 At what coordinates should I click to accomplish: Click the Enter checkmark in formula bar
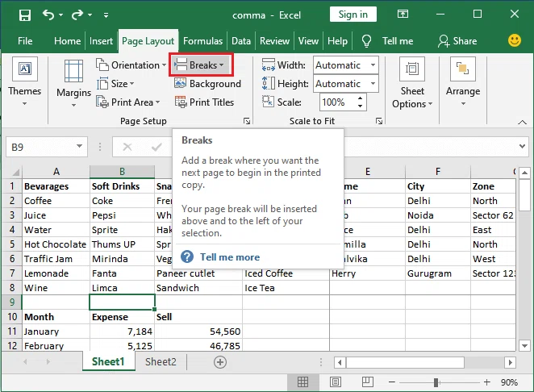[x=156, y=147]
